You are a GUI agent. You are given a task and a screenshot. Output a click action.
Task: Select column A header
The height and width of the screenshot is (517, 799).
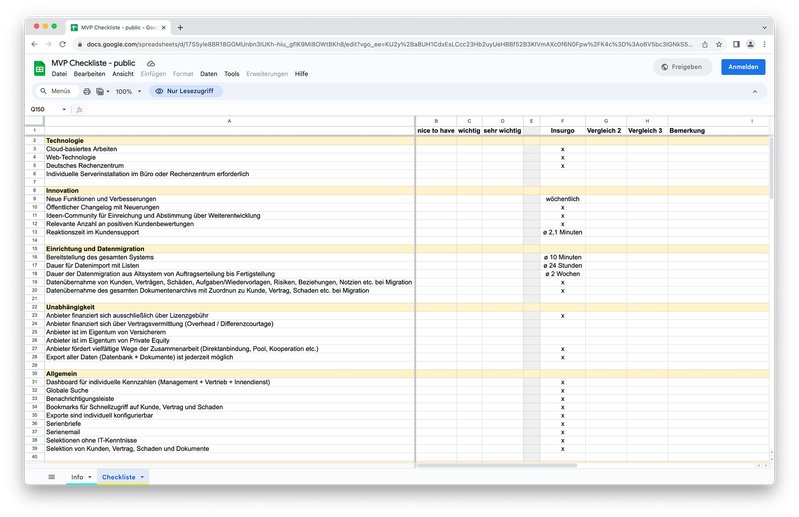(229, 121)
